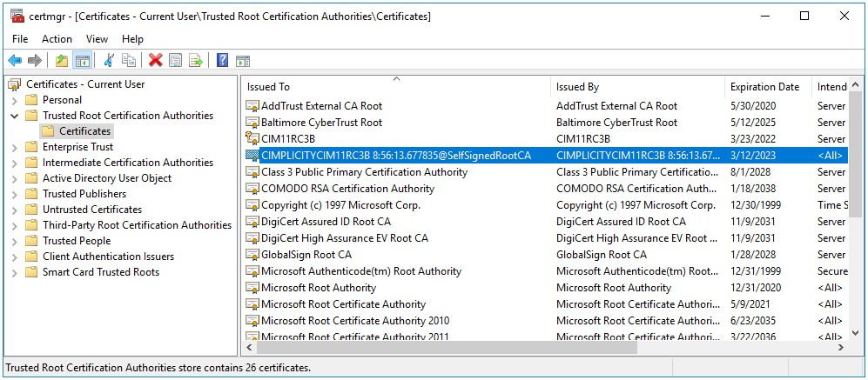Click the Cut scissors toolbar icon
Viewport: 868px width, 380px height.
pos(109,60)
